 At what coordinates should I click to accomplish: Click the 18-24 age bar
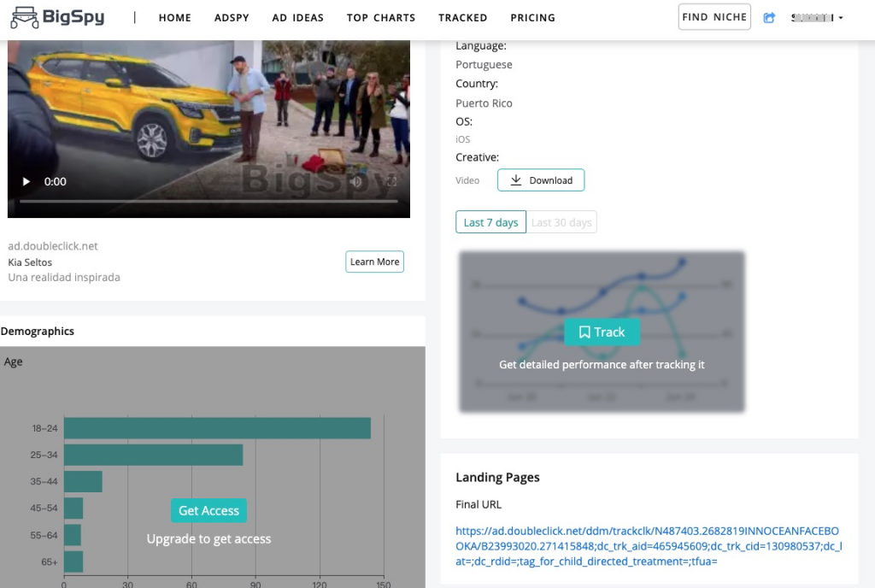point(218,428)
